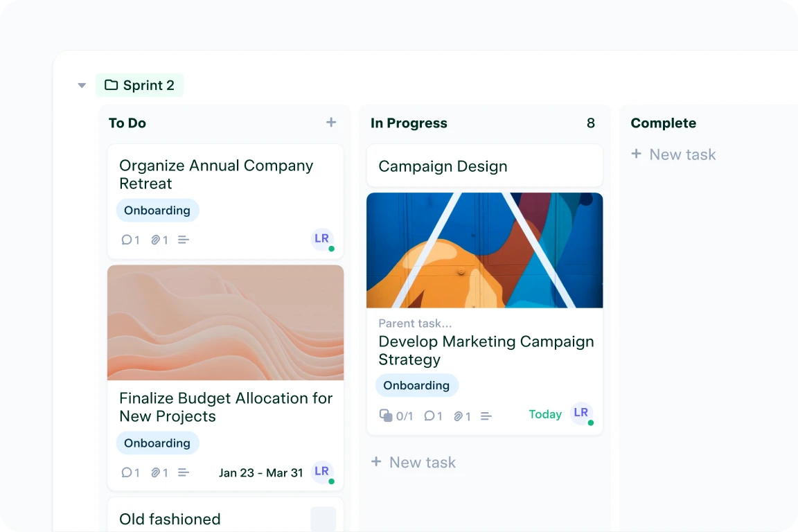Image resolution: width=798 pixels, height=532 pixels.
Task: Click Onboarding tag on Budget Allocation card
Action: (157, 443)
